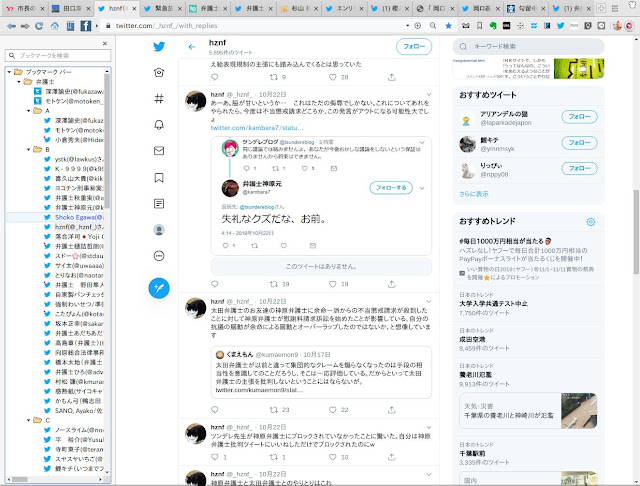Open caret menu on ツンデレブログ quoted tweet
This screenshot has height=486, width=640.
click(422, 142)
